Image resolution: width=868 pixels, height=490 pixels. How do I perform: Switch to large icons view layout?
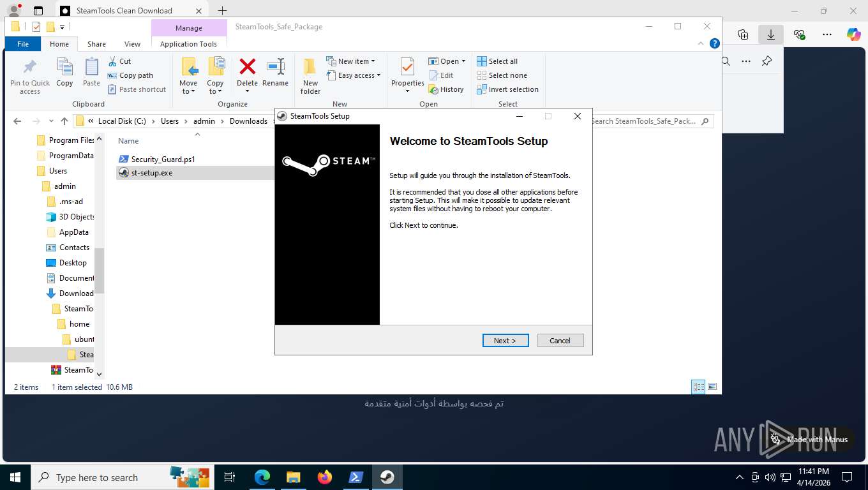point(712,387)
